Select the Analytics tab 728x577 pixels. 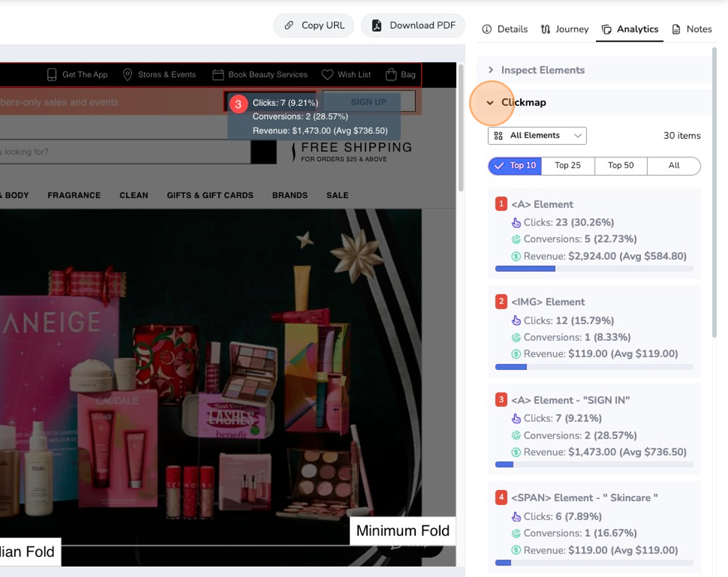[x=630, y=29]
